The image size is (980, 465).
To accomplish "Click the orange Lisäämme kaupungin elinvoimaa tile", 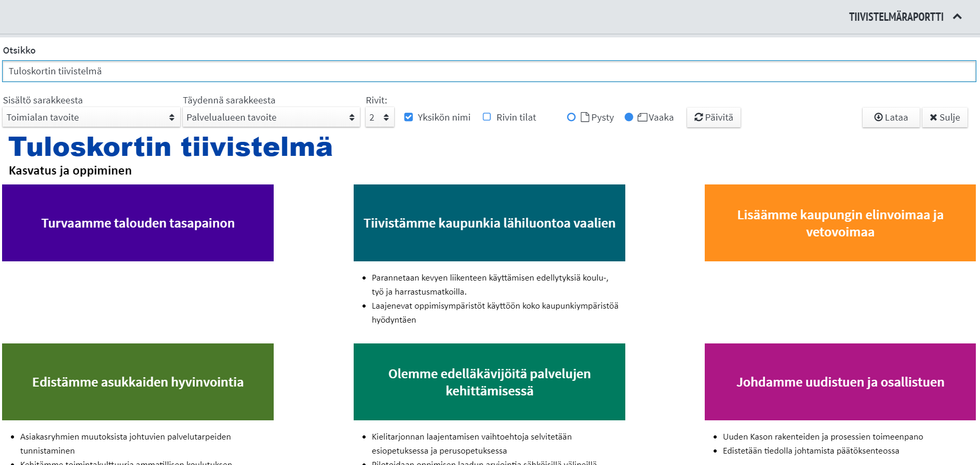I will 840,223.
